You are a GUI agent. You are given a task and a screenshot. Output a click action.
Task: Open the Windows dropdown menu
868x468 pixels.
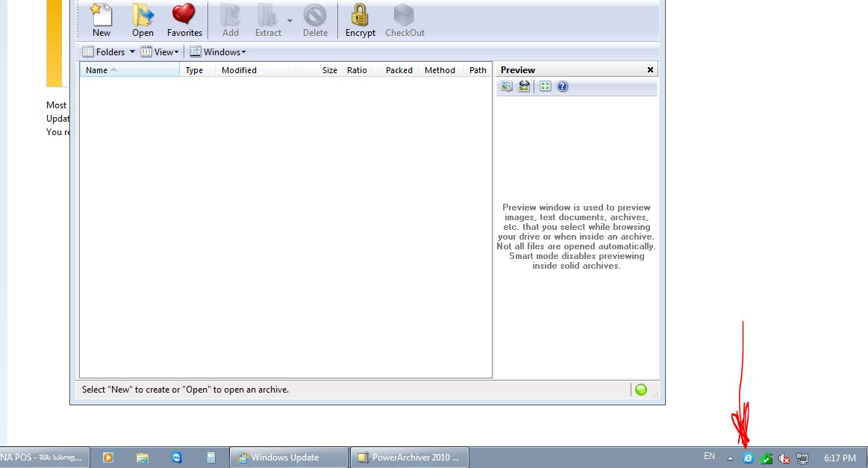pos(217,52)
